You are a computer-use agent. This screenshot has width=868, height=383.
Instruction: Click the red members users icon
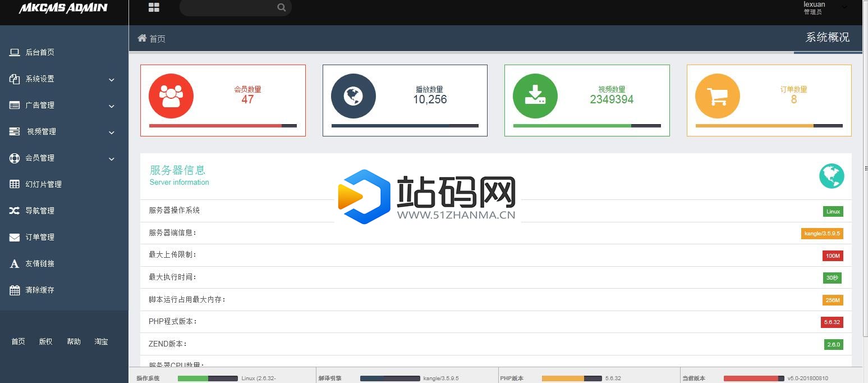click(x=171, y=96)
